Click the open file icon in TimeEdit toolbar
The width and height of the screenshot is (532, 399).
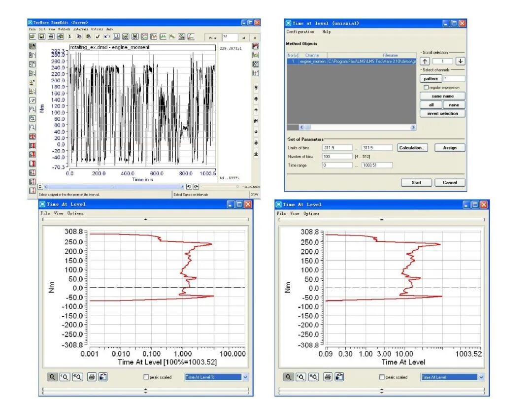pyautogui.click(x=32, y=36)
